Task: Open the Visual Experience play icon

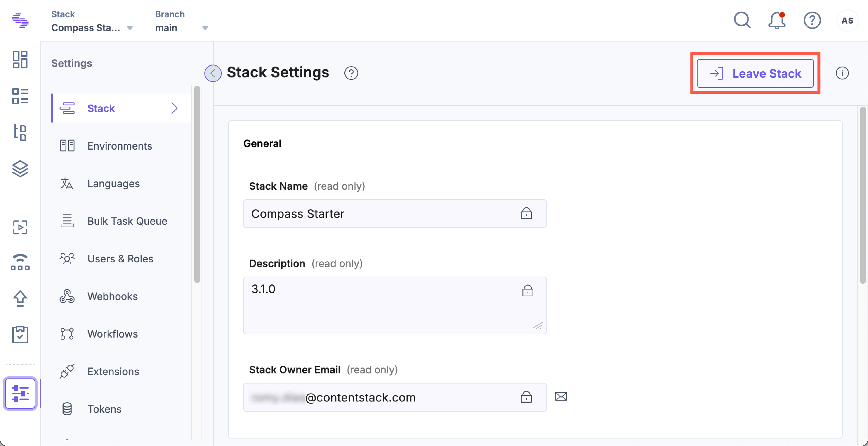Action: tap(20, 227)
